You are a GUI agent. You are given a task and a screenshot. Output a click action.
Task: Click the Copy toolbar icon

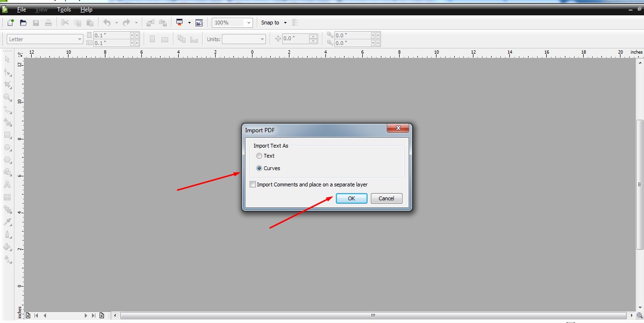click(78, 23)
